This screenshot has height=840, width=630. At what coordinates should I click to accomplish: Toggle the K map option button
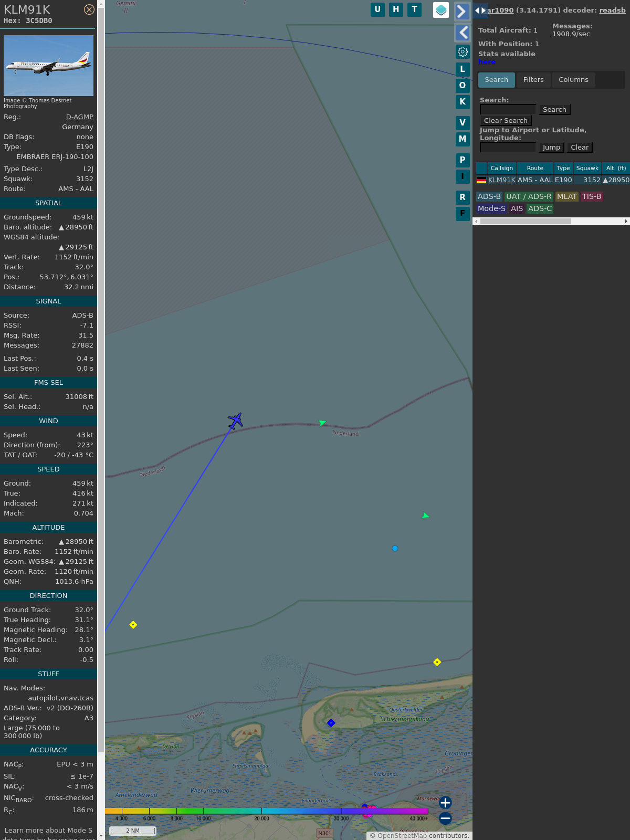point(463,102)
